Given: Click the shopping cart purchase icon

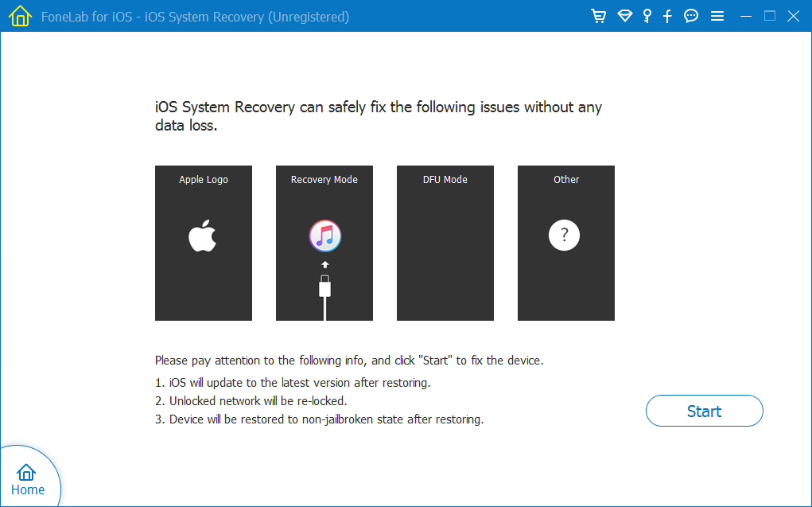Looking at the screenshot, I should [599, 17].
